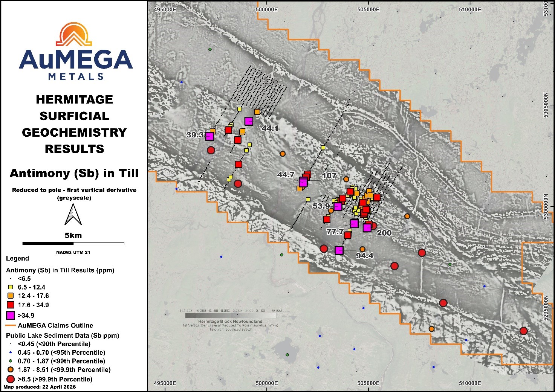Click the 5km scale bar
The height and width of the screenshot is (392, 555).
pos(73,244)
